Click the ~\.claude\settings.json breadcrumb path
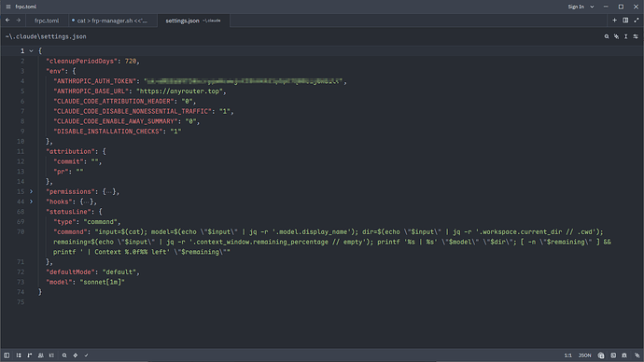644x362 pixels. pyautogui.click(x=46, y=36)
